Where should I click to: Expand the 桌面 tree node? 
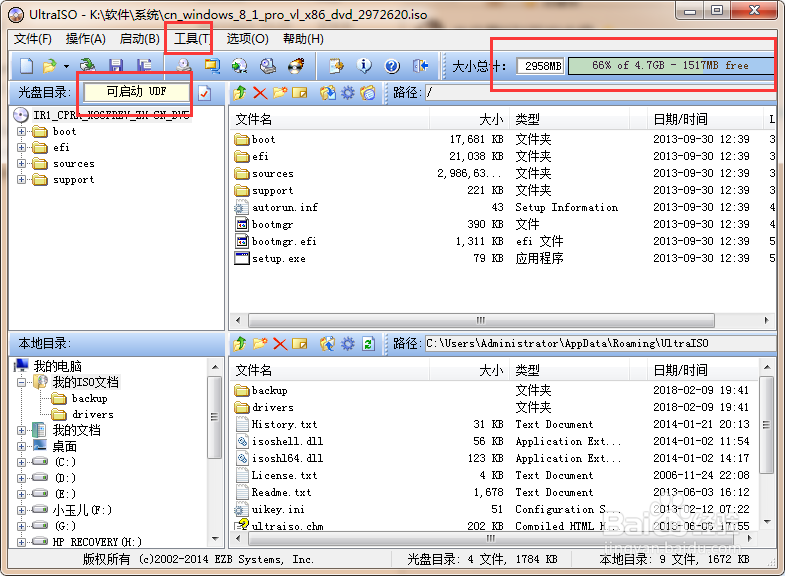pyautogui.click(x=21, y=446)
